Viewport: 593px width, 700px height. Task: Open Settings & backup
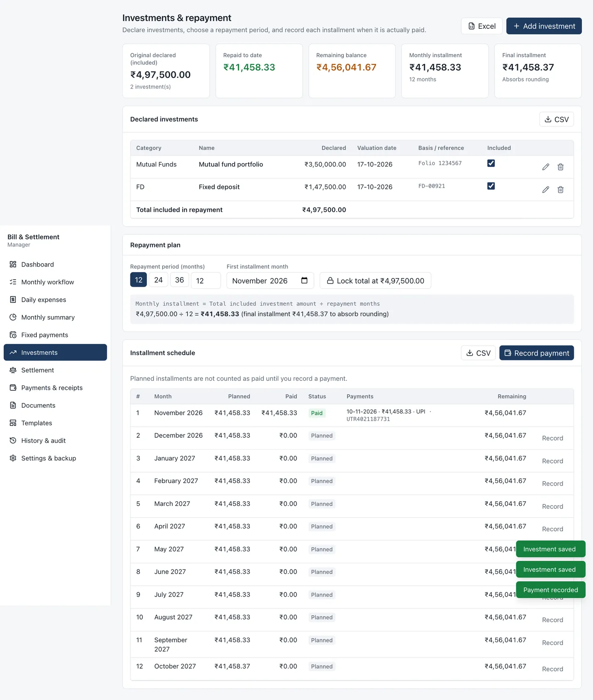point(55,458)
